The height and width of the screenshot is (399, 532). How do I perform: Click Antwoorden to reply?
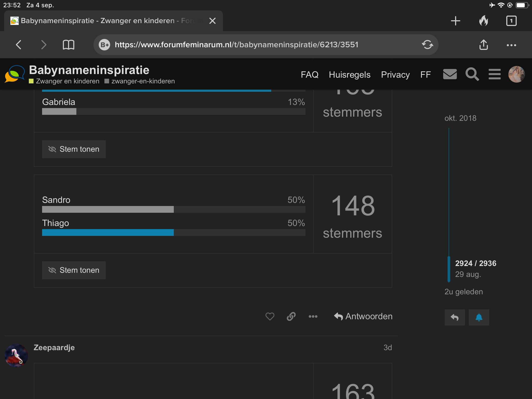point(363,316)
